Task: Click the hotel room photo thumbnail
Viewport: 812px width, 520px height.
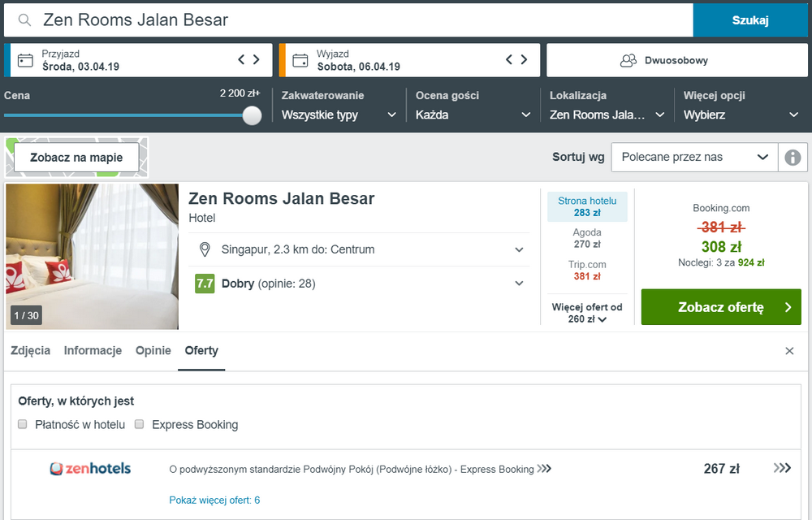Action: (x=92, y=256)
